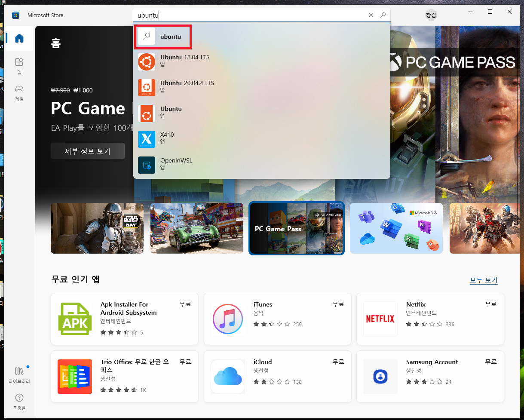
Task: Open 도움말 (Help) in the sidebar
Action: tap(19, 402)
